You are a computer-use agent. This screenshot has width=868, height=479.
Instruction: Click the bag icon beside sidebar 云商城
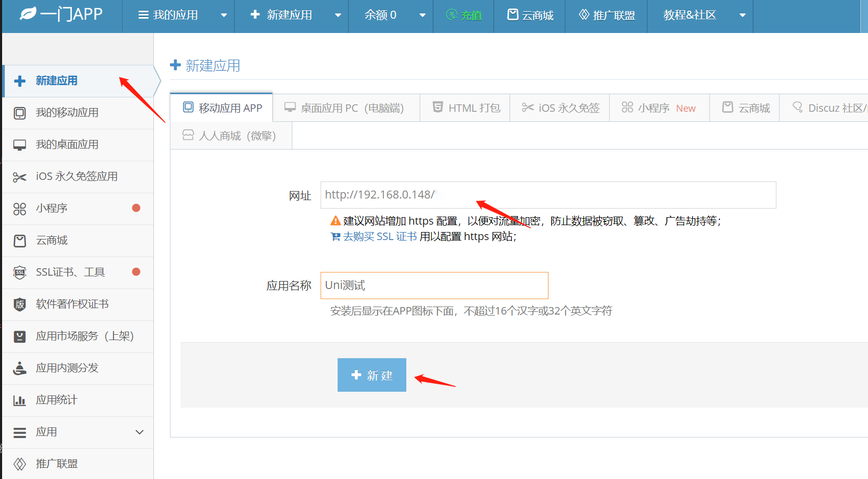pos(20,241)
